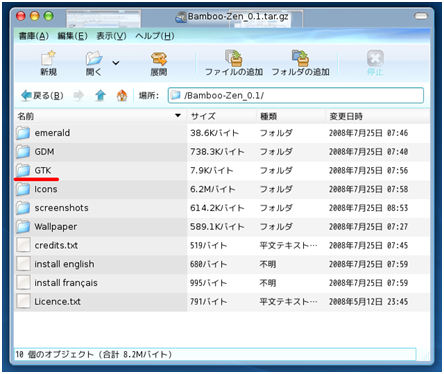Open the dropdown arrow next to 開く
Viewport: 444px width, 374px height.
tap(116, 63)
